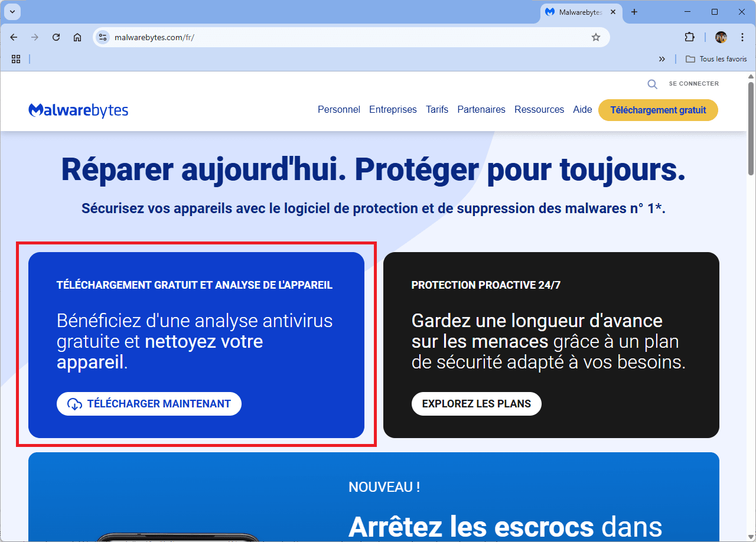The width and height of the screenshot is (756, 542).
Task: Click the browser back arrow
Action: (x=14, y=37)
